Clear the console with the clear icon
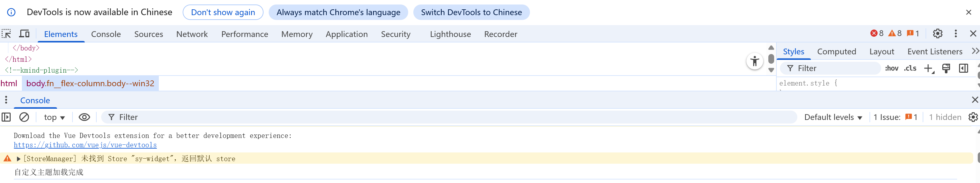 tap(24, 117)
